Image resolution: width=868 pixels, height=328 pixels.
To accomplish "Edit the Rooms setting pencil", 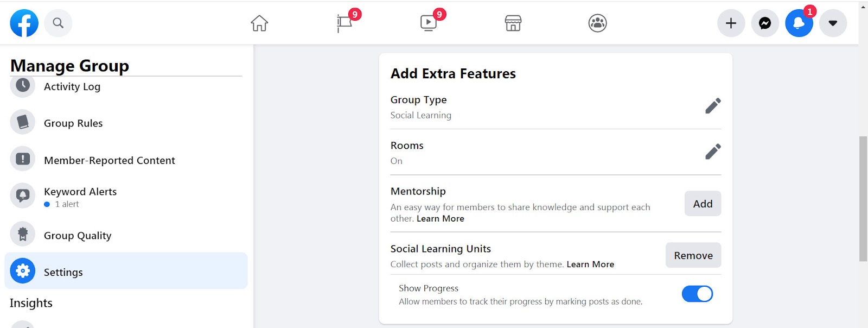I will (713, 152).
